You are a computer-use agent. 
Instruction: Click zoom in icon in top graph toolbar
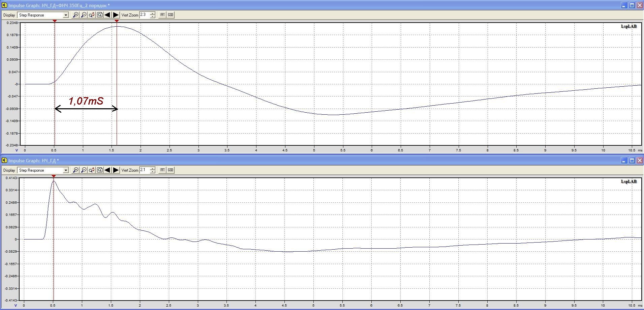pos(75,15)
